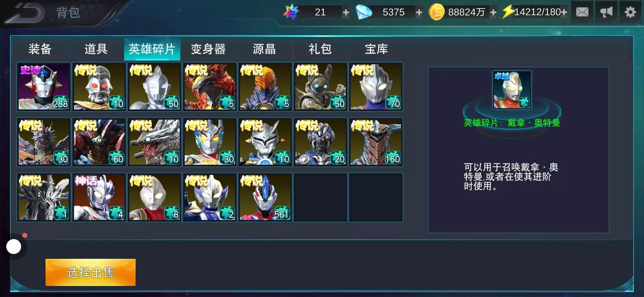This screenshot has width=644, height=297.
Task: Open the settings gear icon
Action: (x=630, y=12)
